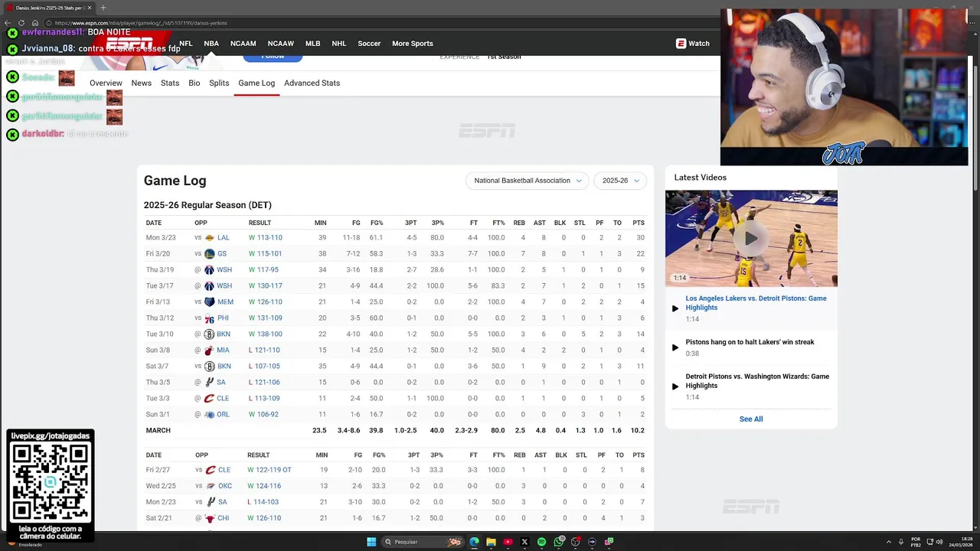Image resolution: width=980 pixels, height=551 pixels.
Task: Click the ESPN Watch icon
Action: coord(681,44)
